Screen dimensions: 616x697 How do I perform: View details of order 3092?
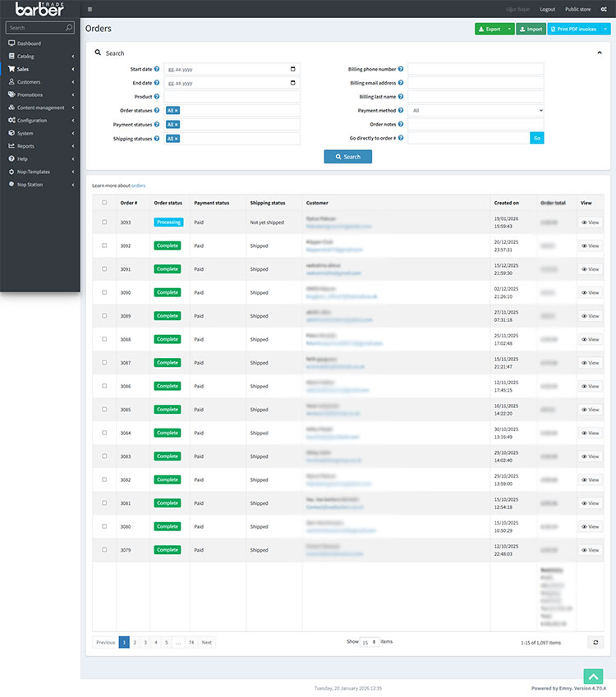pyautogui.click(x=591, y=245)
